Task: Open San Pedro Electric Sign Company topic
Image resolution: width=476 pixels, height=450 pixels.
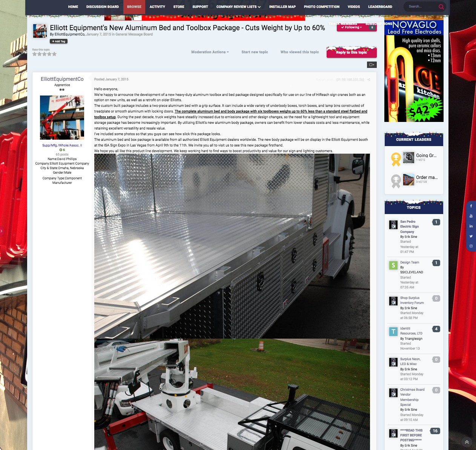Action: (410, 227)
